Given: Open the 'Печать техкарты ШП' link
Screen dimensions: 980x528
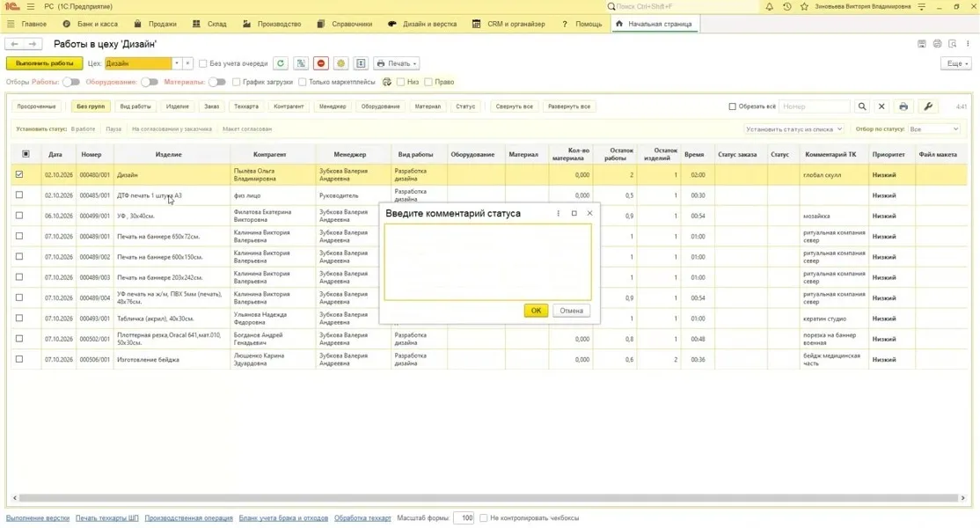Looking at the screenshot, I should click(106, 518).
